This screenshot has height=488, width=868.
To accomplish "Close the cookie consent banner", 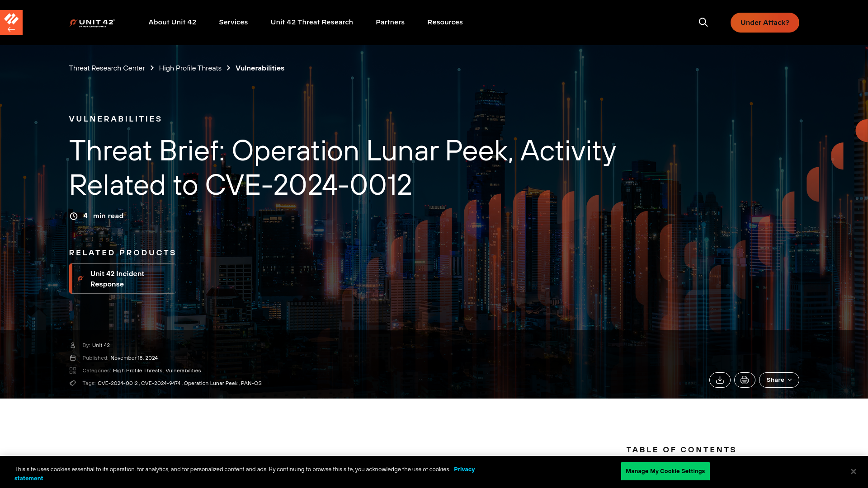I will (854, 471).
